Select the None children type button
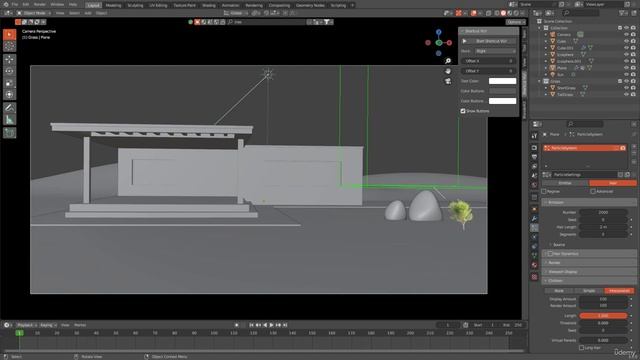Screen dimensions: 640x360 click(559, 291)
